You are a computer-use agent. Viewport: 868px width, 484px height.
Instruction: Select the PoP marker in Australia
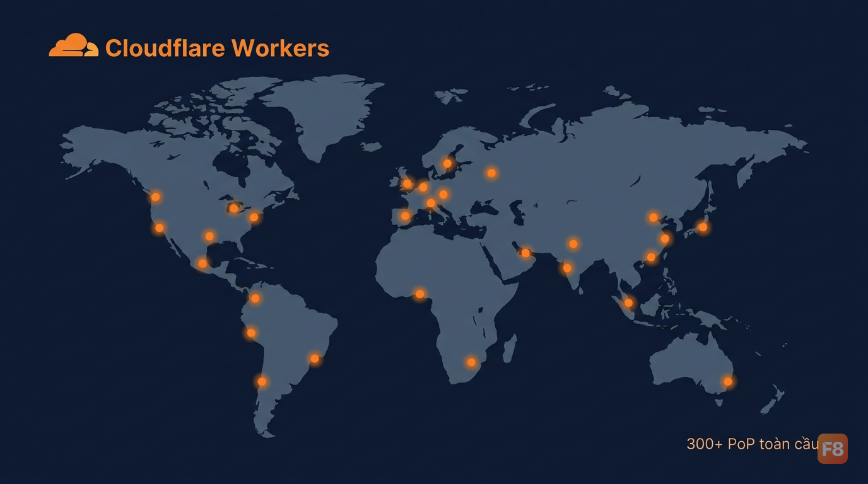pos(728,381)
